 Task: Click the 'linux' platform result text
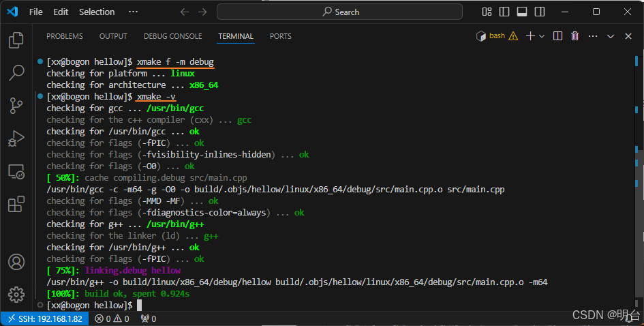click(183, 73)
